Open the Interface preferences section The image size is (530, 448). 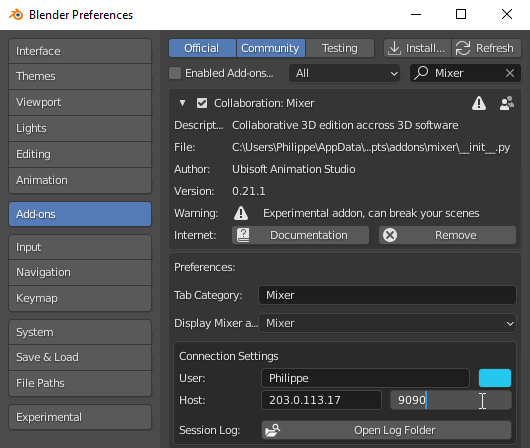(80, 51)
